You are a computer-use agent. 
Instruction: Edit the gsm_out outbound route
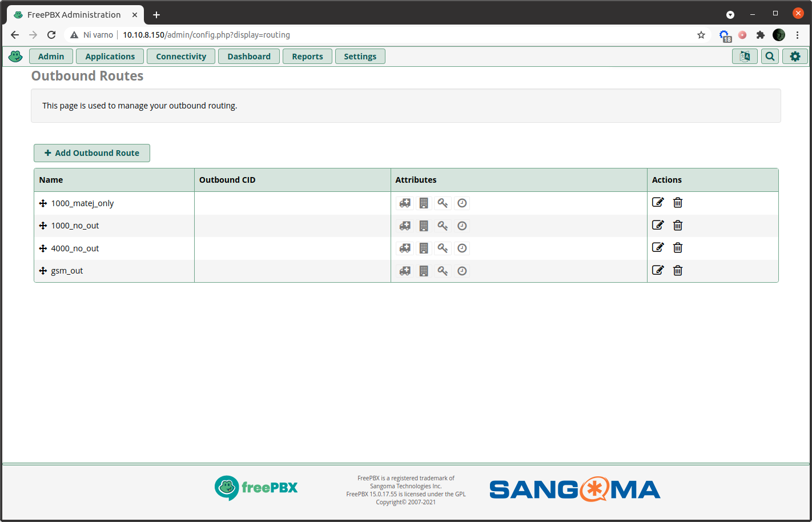point(658,270)
